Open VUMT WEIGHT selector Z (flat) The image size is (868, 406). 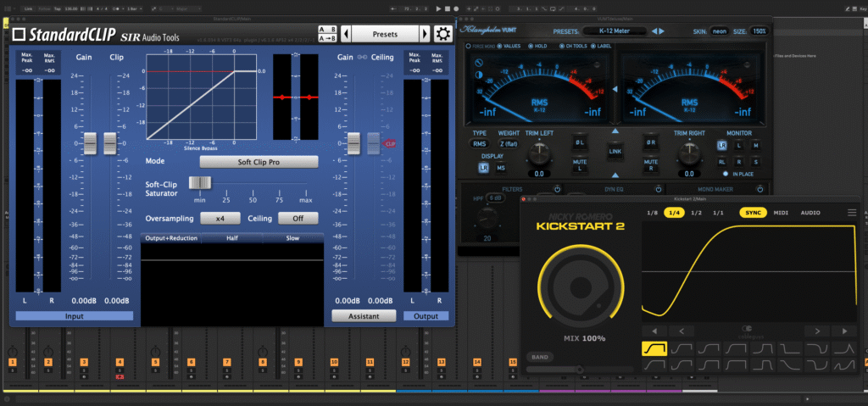[509, 144]
